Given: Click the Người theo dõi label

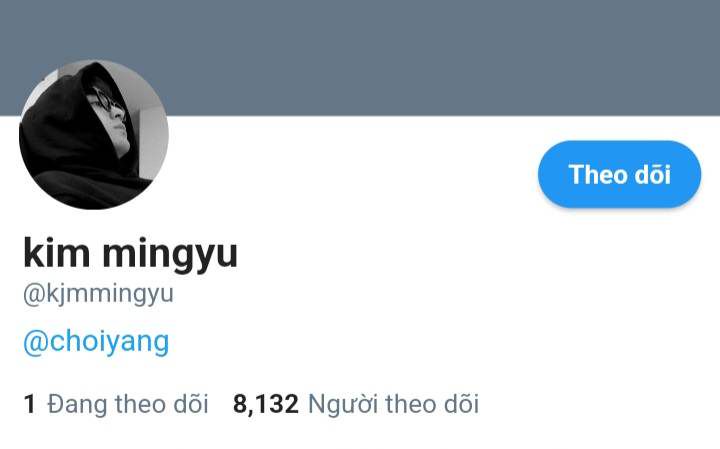Looking at the screenshot, I should click(394, 404).
